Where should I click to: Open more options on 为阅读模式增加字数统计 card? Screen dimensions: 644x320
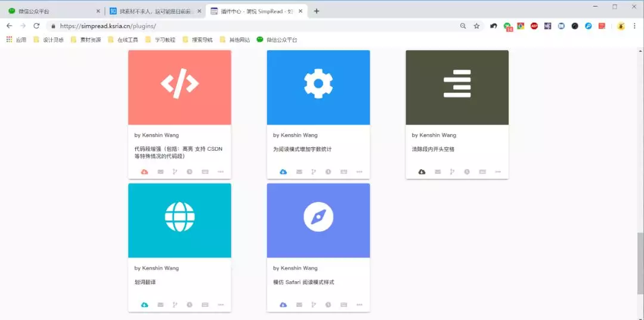360,172
